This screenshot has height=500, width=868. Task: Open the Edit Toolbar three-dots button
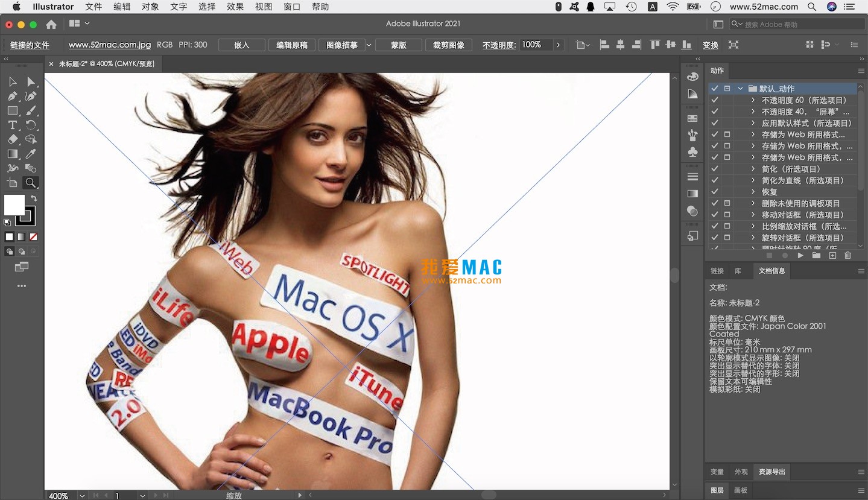coord(22,286)
